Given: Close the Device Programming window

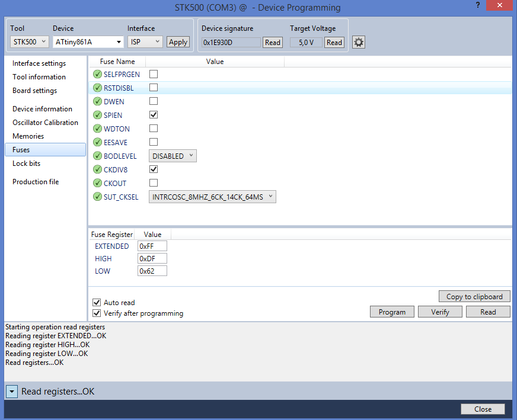Looking at the screenshot, I should pyautogui.click(x=500, y=5).
